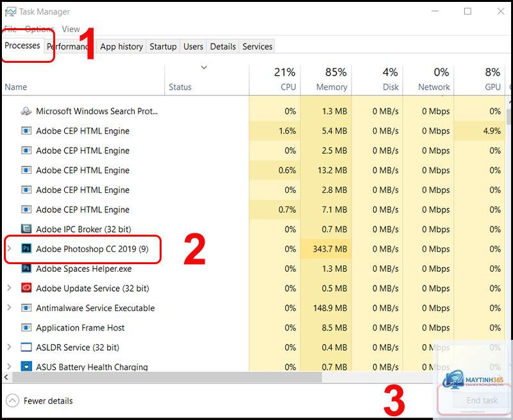Viewport: 513px width, 420px height.
Task: Select the Antimalware Service Executable name text
Action: coord(95,308)
